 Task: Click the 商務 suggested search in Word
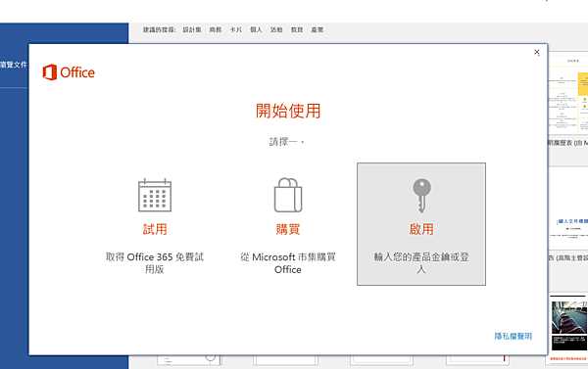click(x=216, y=29)
